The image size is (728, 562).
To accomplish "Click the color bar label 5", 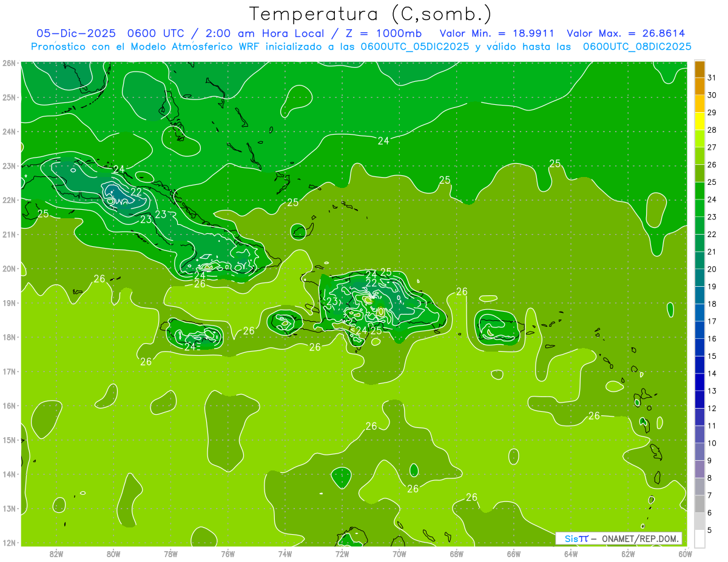I will coord(710,529).
